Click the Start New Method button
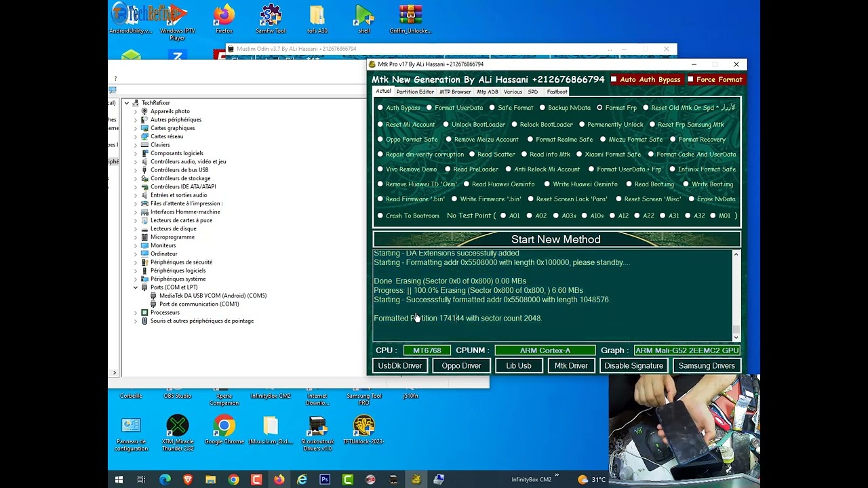The image size is (868, 488). pyautogui.click(x=556, y=239)
